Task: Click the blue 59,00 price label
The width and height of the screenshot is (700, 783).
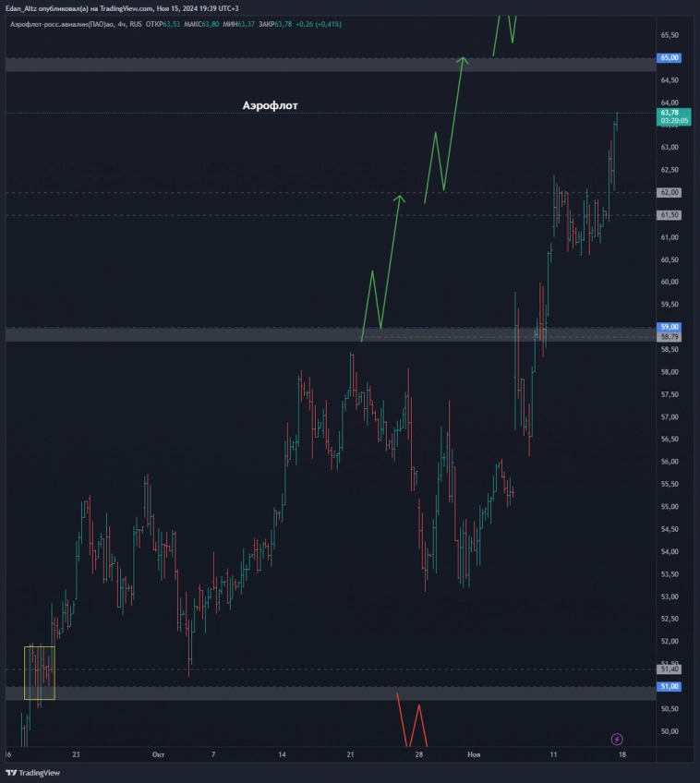Action: click(670, 327)
